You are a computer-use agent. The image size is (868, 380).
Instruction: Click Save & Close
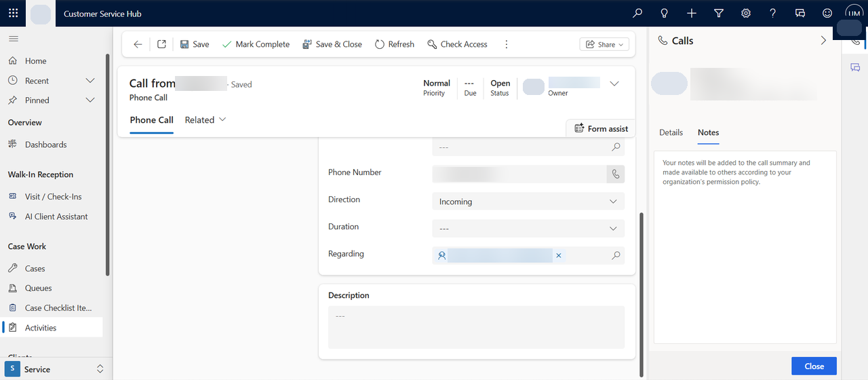coord(332,44)
